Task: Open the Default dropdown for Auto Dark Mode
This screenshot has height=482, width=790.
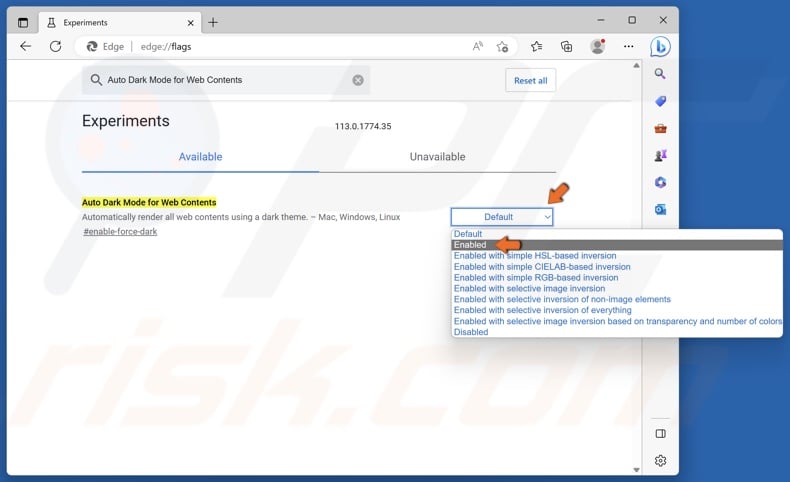Action: tap(502, 217)
